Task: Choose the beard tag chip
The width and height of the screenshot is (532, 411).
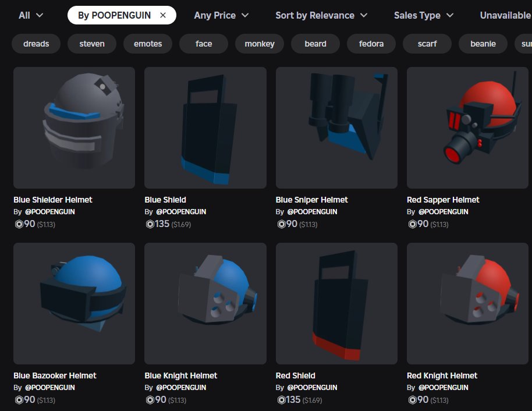Action: pos(315,44)
